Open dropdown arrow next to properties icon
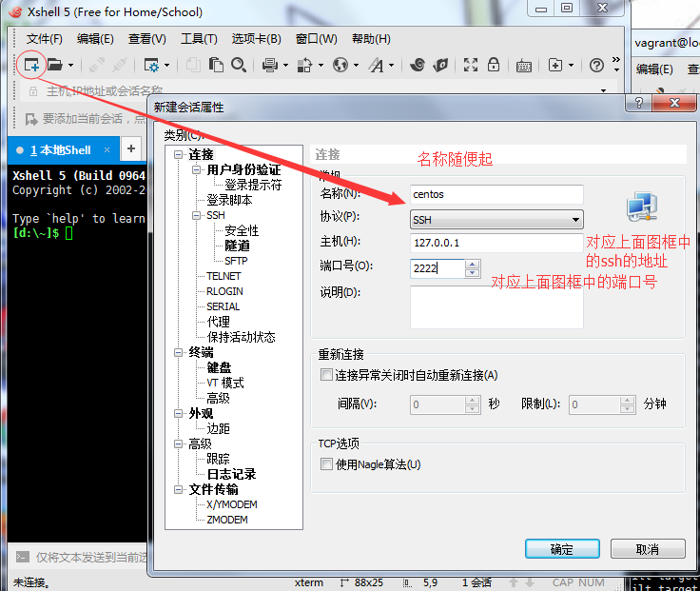This screenshot has width=700, height=591. pyautogui.click(x=167, y=66)
